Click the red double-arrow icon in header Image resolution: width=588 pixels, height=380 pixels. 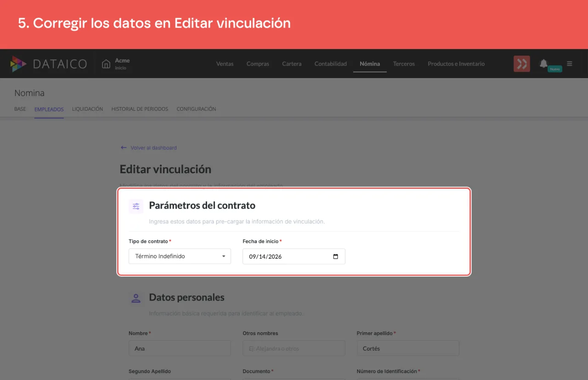[x=521, y=64]
